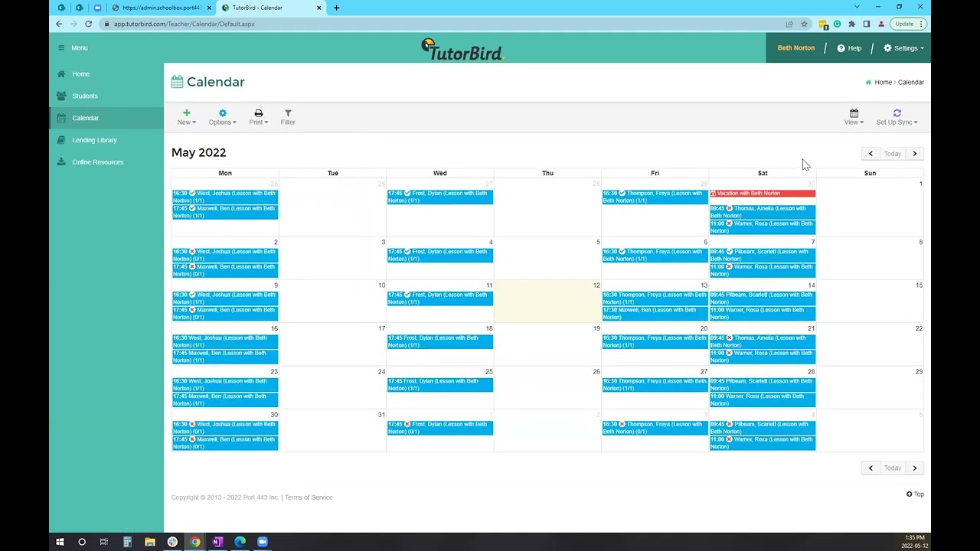Expand the View dropdown

[x=854, y=117]
